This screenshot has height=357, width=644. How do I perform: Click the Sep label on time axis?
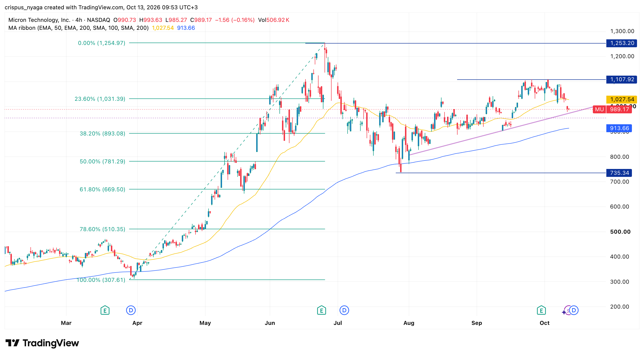pos(477,323)
